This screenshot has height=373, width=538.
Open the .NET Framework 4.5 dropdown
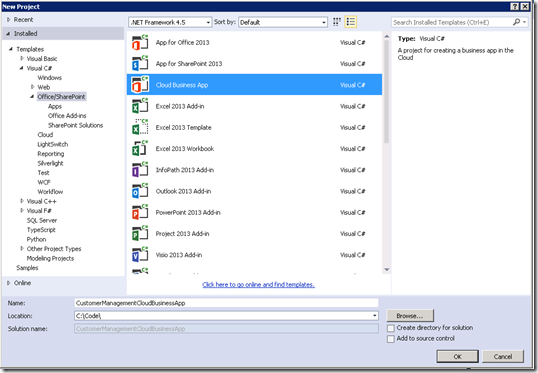click(171, 22)
